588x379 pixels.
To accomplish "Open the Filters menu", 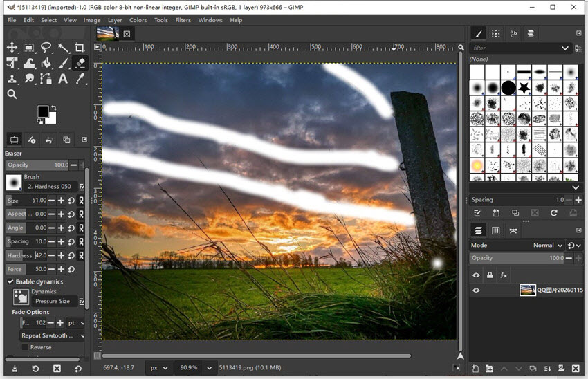I will click(x=183, y=20).
